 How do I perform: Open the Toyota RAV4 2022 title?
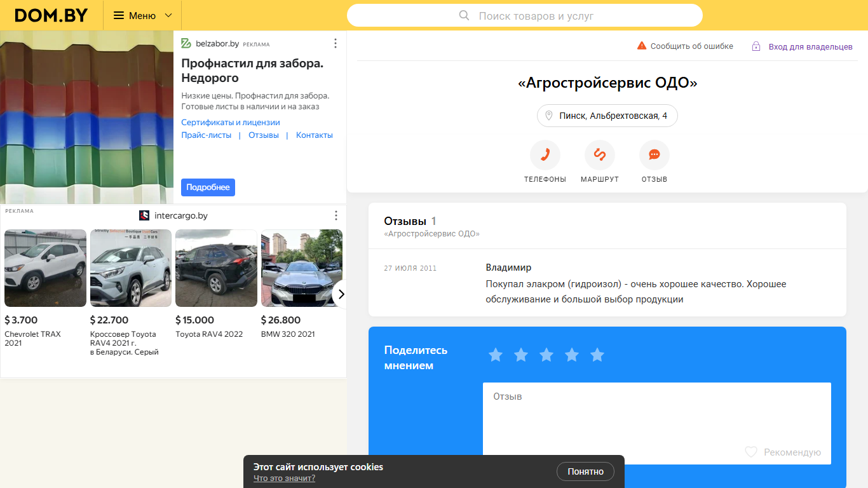[209, 334]
